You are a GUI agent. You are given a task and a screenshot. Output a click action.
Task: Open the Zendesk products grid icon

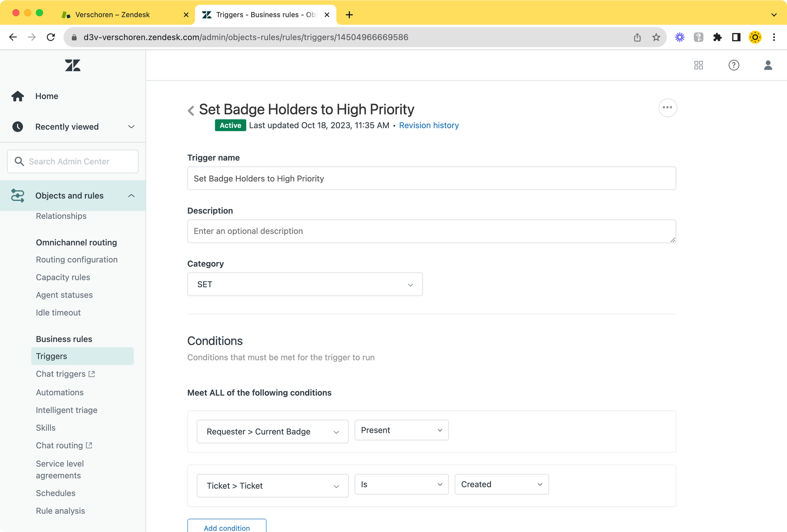coord(698,65)
